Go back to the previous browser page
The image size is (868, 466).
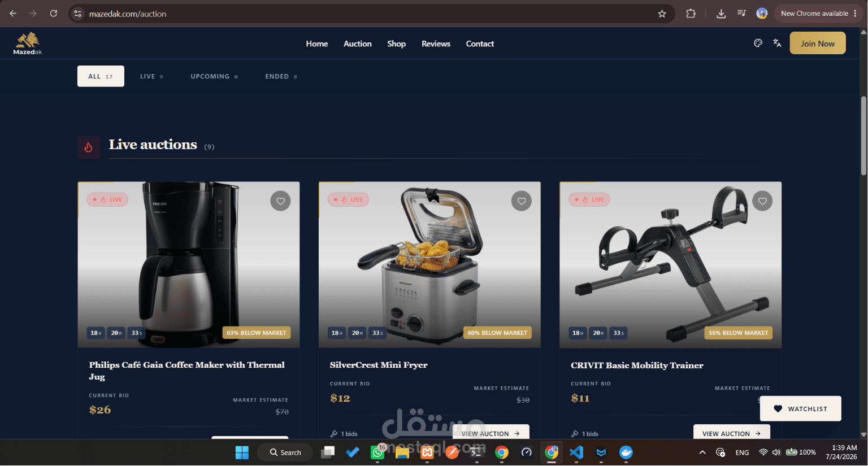(x=13, y=14)
